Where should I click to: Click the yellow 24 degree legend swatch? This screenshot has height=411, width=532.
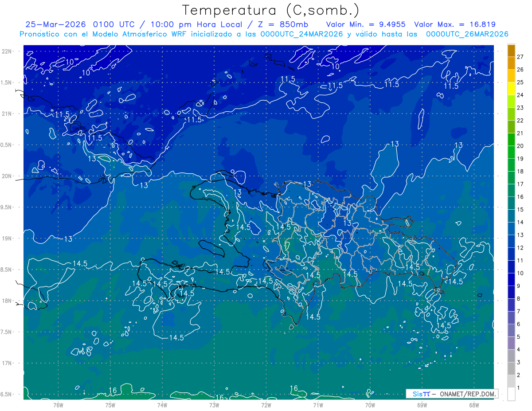511,89
